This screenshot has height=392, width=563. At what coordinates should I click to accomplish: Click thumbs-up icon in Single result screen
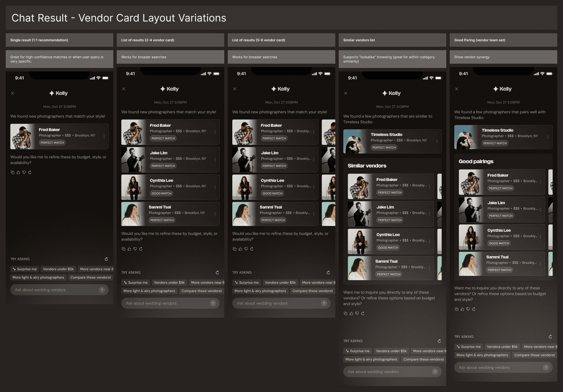point(18,172)
